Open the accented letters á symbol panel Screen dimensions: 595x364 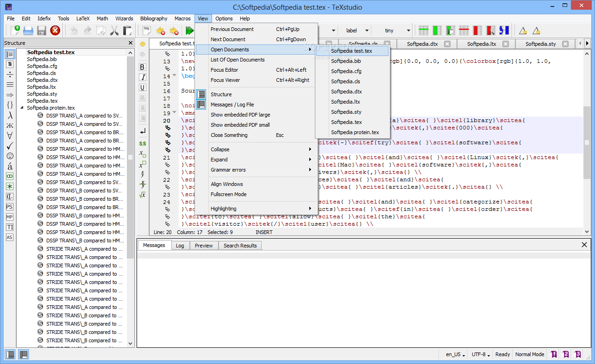(x=10, y=166)
